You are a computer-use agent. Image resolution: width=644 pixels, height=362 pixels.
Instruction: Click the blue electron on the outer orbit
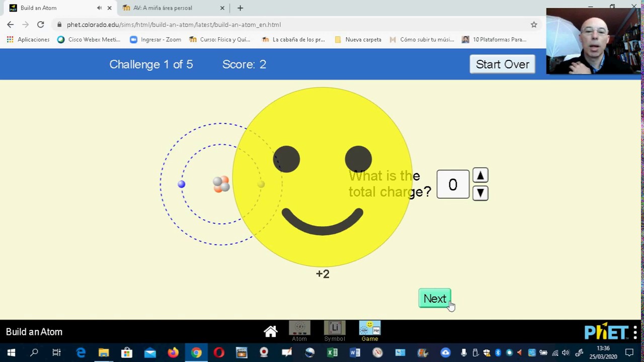(x=182, y=185)
